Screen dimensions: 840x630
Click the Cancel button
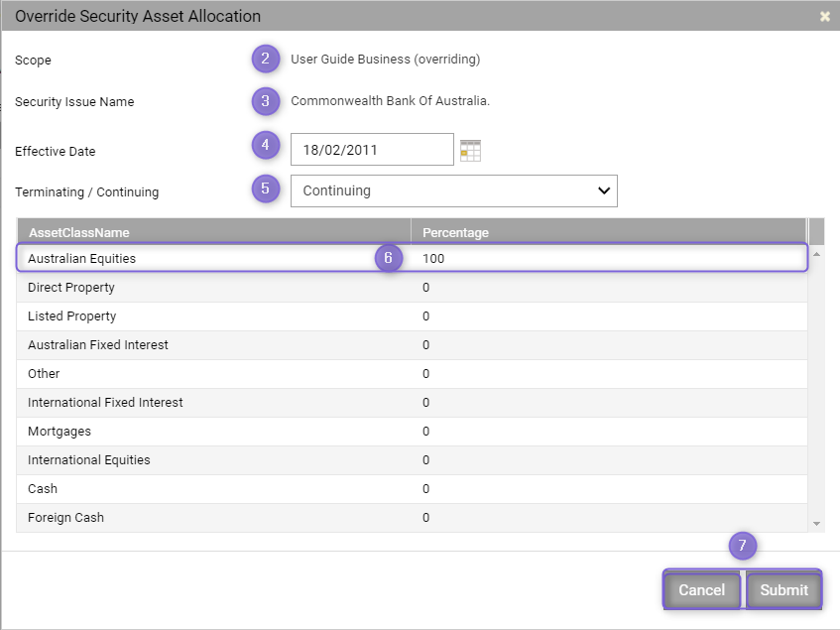pyautogui.click(x=702, y=590)
